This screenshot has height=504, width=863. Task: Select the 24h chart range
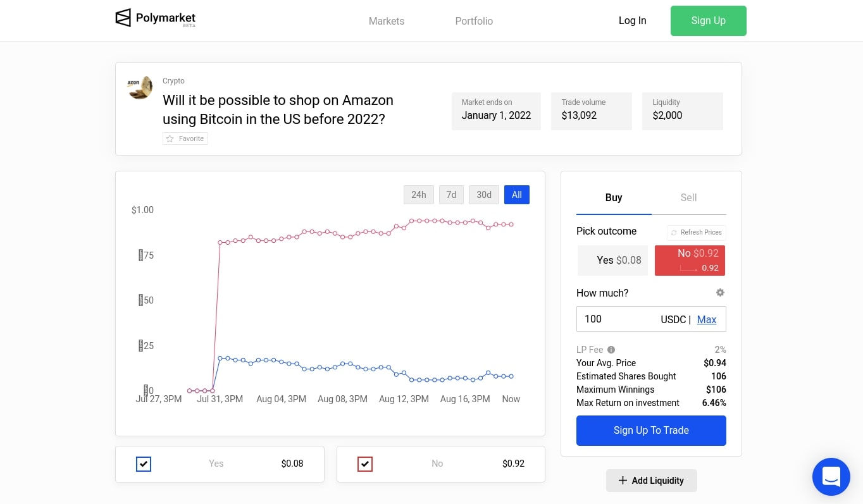[418, 195]
